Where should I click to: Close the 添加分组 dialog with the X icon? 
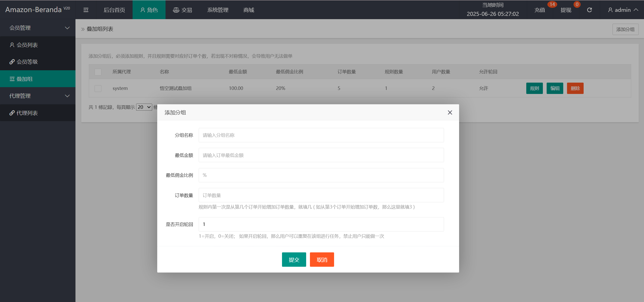(450, 112)
